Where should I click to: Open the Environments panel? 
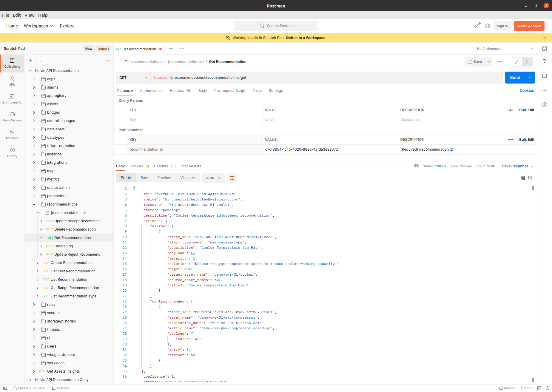tap(12, 99)
